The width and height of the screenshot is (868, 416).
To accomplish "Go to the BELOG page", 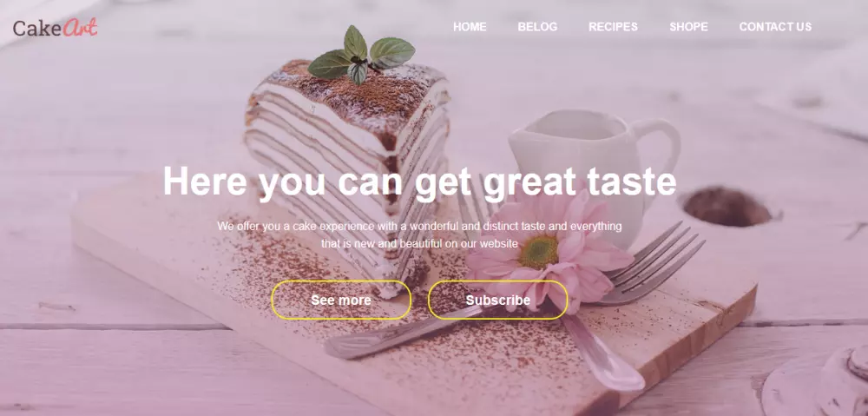I will [537, 27].
